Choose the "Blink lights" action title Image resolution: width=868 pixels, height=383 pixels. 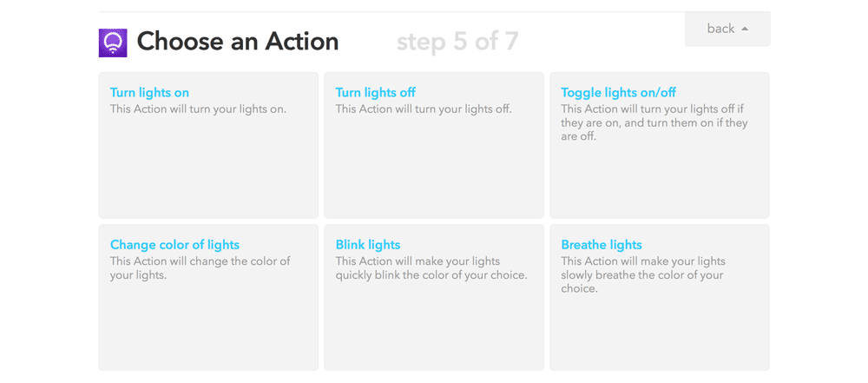click(x=368, y=245)
